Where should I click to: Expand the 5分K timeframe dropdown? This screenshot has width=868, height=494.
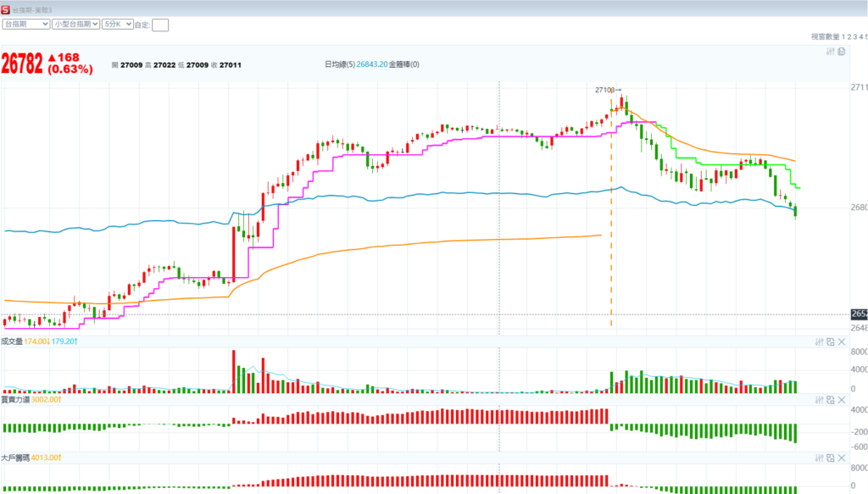117,25
